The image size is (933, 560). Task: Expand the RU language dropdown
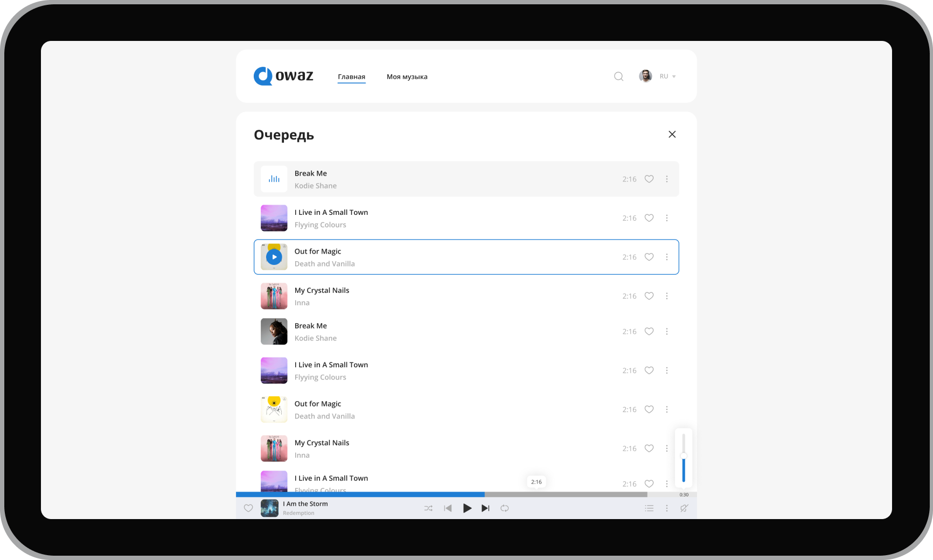(x=667, y=76)
